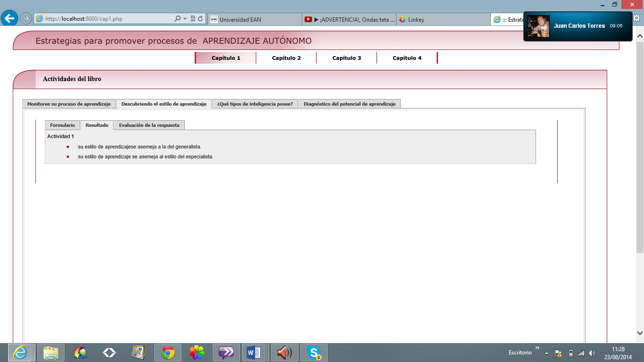Expand the address bar search dropdown arrow

[x=185, y=19]
